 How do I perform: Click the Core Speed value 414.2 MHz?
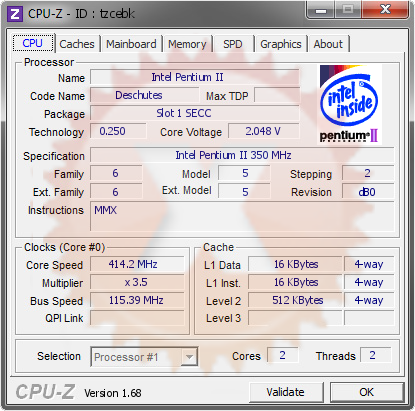pos(137,264)
